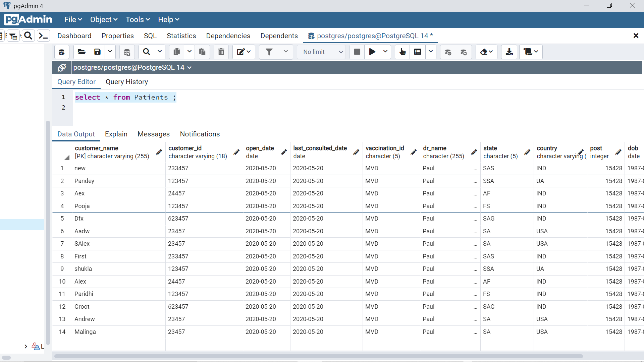644x362 pixels.
Task: Click the Open File folder icon
Action: coord(82,52)
